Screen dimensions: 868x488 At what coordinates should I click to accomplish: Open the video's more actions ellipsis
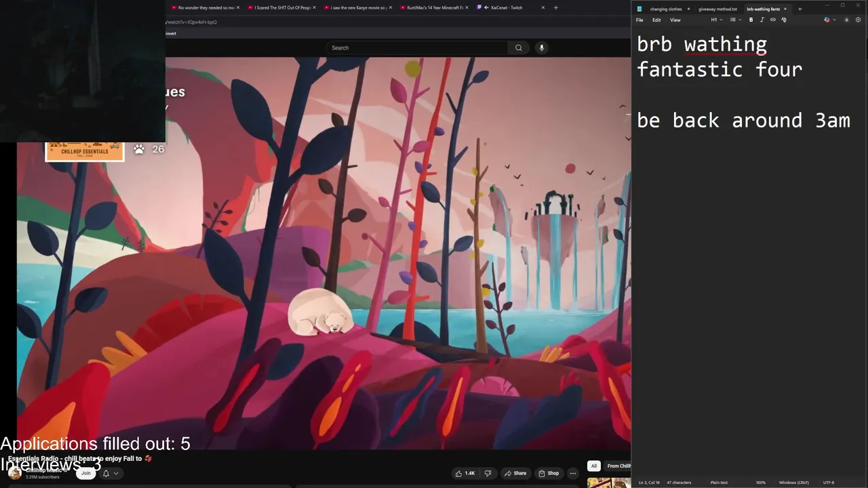[x=573, y=473]
